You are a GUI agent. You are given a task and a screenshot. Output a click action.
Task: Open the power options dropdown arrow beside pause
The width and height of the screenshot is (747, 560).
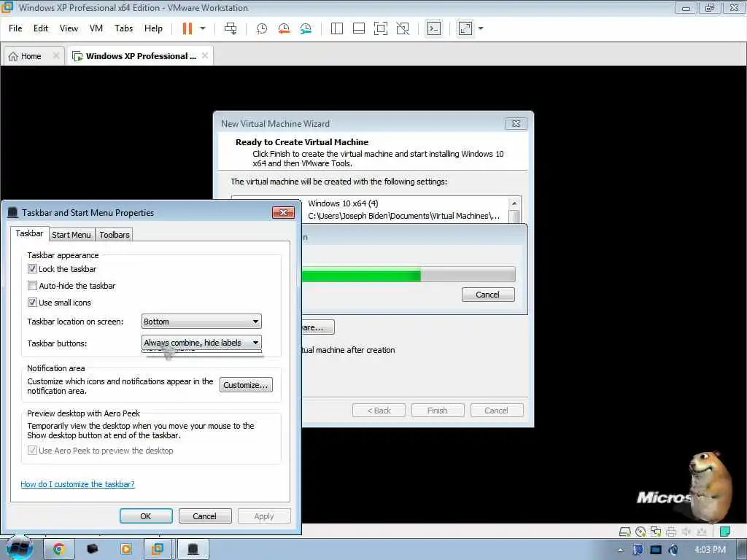pyautogui.click(x=203, y=28)
